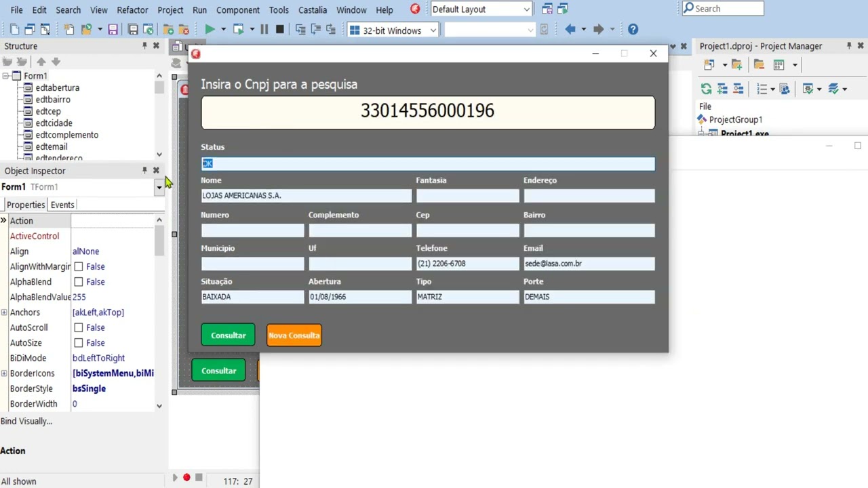Click Add File to Project icon
Viewport: 868px width, 488px height.
click(168, 30)
